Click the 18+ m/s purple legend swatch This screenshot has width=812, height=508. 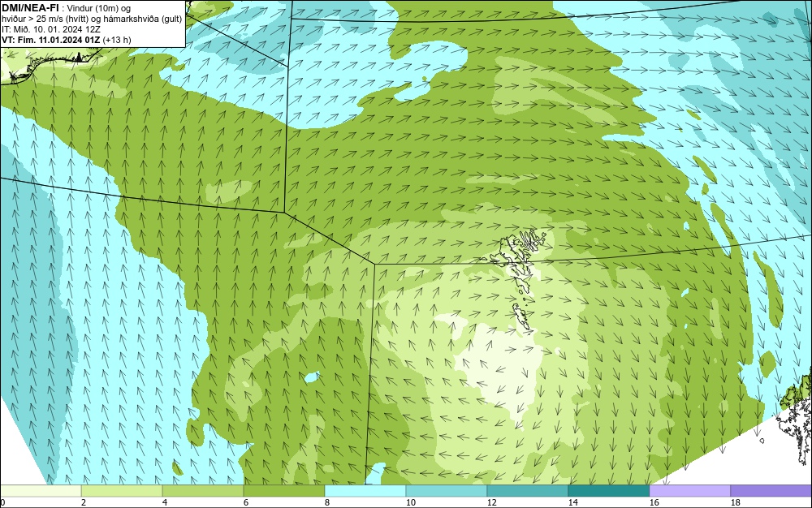tap(771, 490)
